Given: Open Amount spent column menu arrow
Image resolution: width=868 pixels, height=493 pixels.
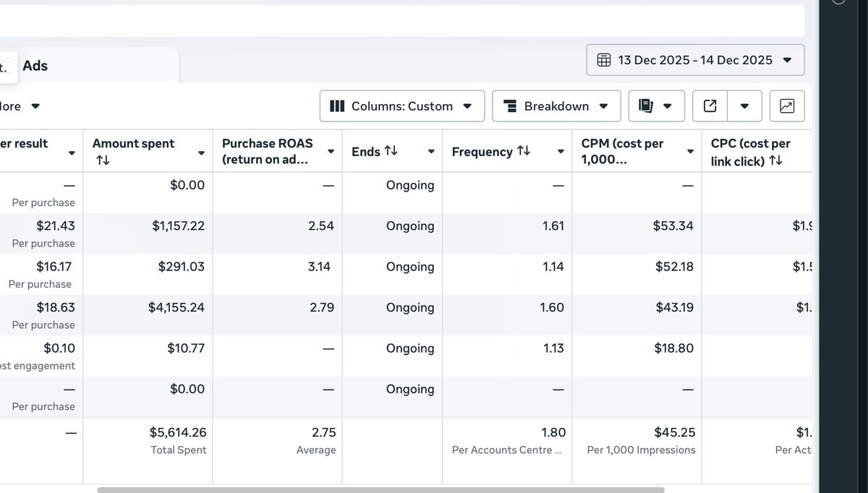Looking at the screenshot, I should 201,152.
